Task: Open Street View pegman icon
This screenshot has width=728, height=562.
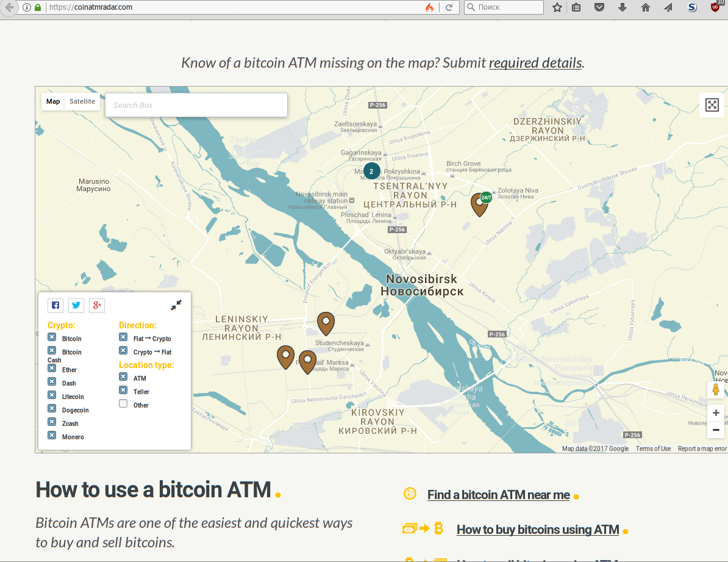Action: pos(715,389)
